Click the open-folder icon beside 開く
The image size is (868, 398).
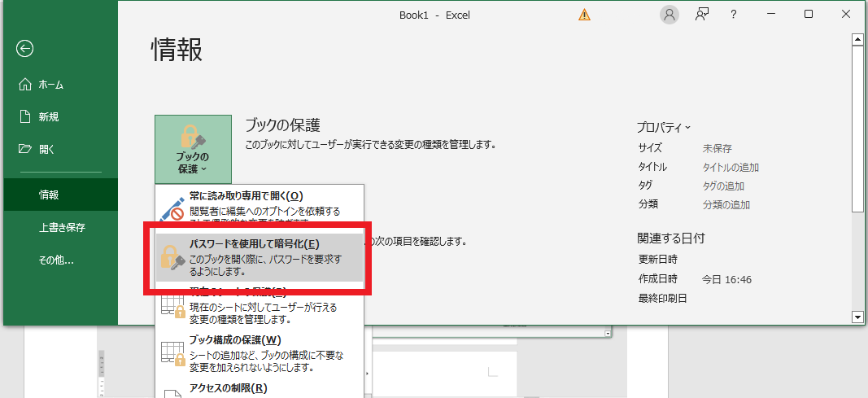(25, 148)
